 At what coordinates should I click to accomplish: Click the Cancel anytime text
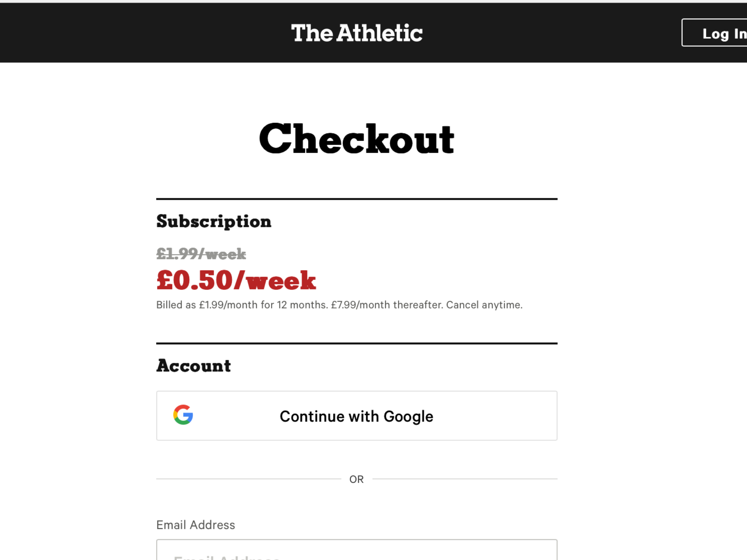click(484, 305)
